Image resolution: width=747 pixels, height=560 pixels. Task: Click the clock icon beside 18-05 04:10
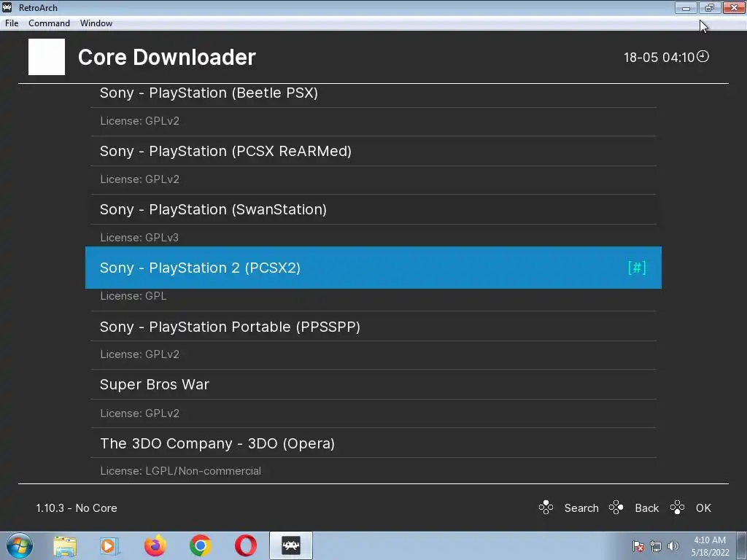tap(703, 57)
